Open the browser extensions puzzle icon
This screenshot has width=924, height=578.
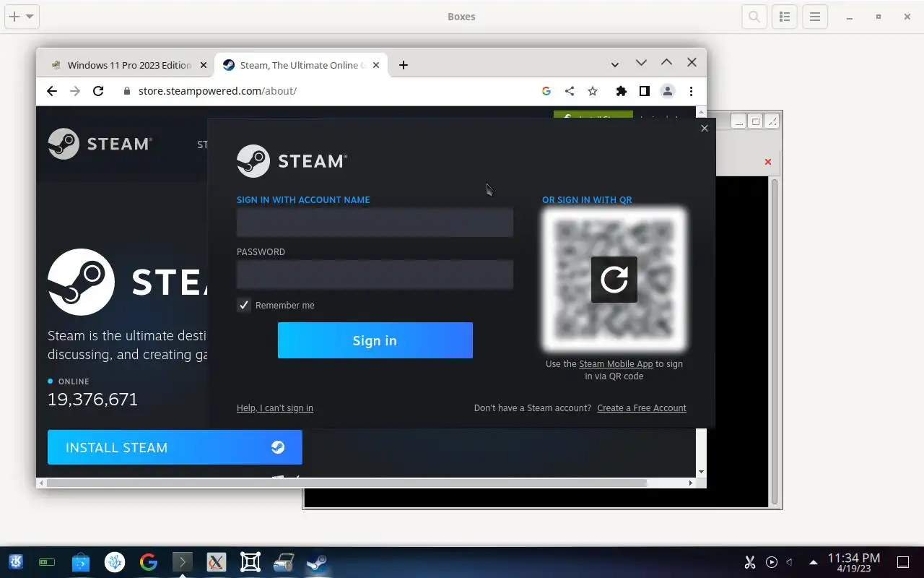[621, 91]
